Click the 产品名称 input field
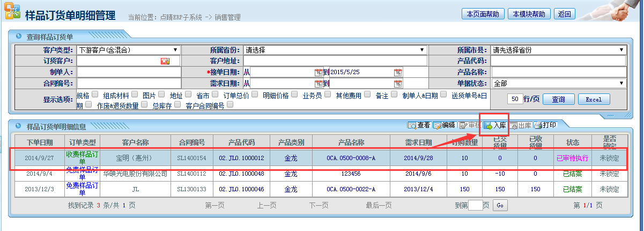The height and width of the screenshot is (231, 644). tap(559, 73)
